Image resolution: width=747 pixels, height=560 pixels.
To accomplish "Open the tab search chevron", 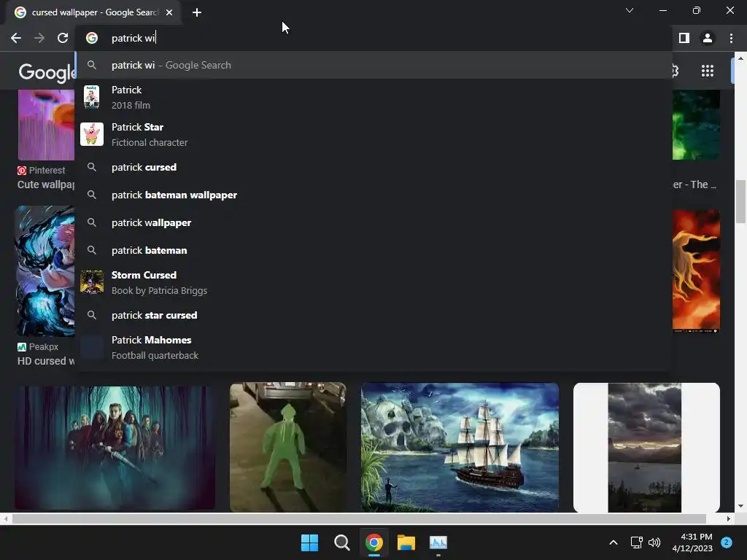I will point(630,10).
